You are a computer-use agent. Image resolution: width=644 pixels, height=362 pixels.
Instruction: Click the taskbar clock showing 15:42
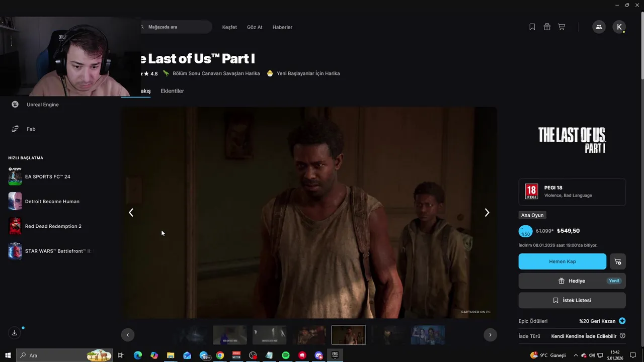point(615,355)
